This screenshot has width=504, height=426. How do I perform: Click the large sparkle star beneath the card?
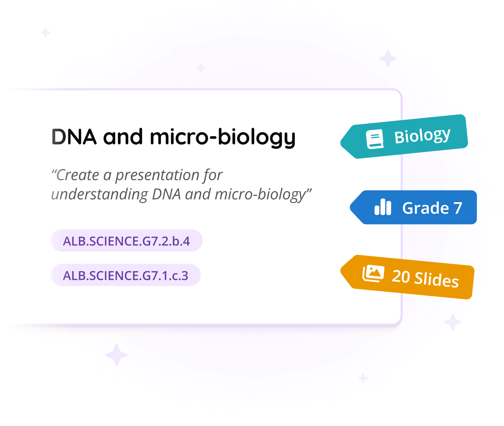(117, 355)
